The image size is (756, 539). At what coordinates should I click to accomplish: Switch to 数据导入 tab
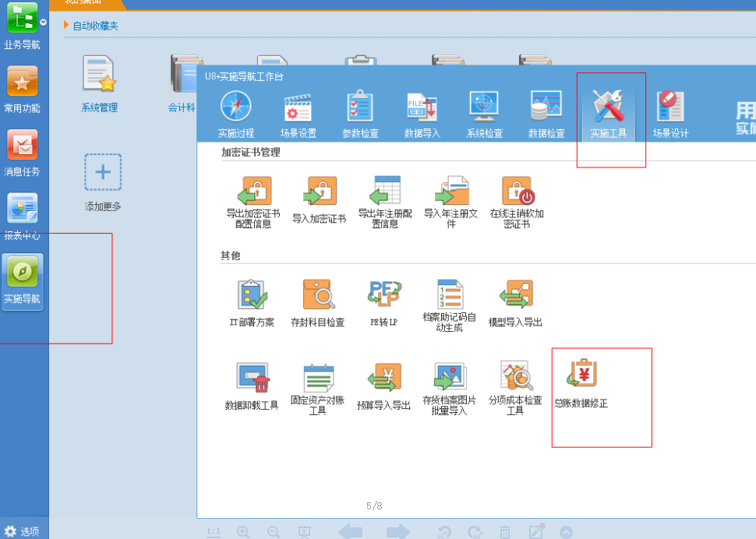(422, 114)
